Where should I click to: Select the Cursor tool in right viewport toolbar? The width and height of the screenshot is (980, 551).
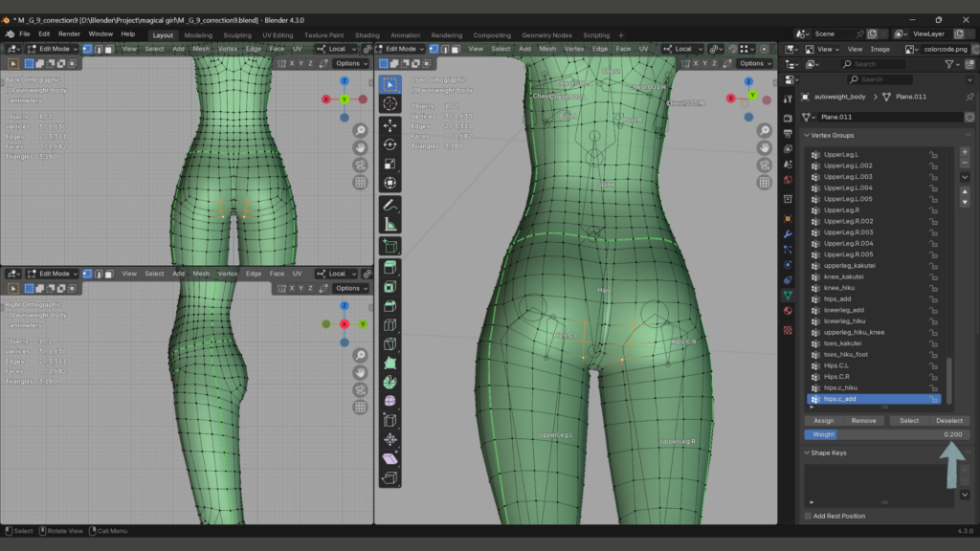[x=390, y=104]
